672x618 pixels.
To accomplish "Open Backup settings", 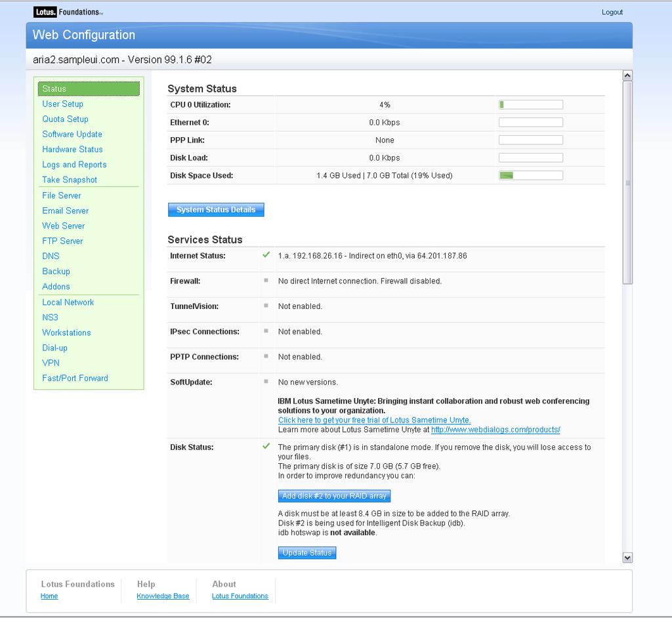I will pos(56,272).
